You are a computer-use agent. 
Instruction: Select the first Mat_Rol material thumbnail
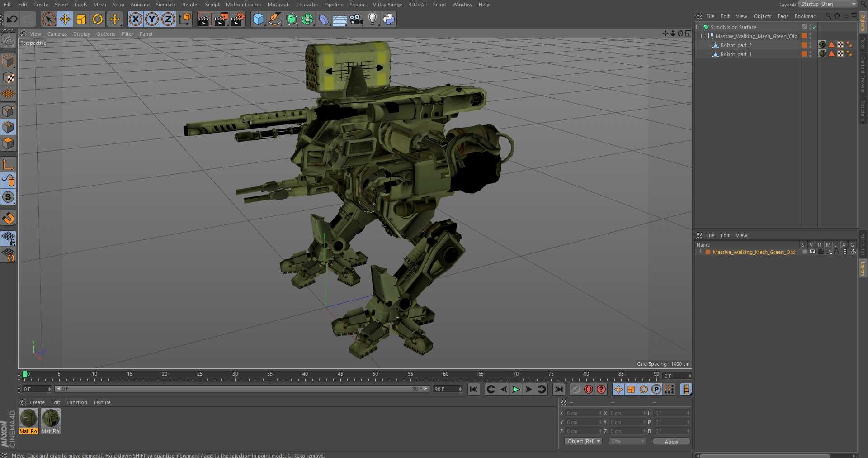(x=28, y=419)
